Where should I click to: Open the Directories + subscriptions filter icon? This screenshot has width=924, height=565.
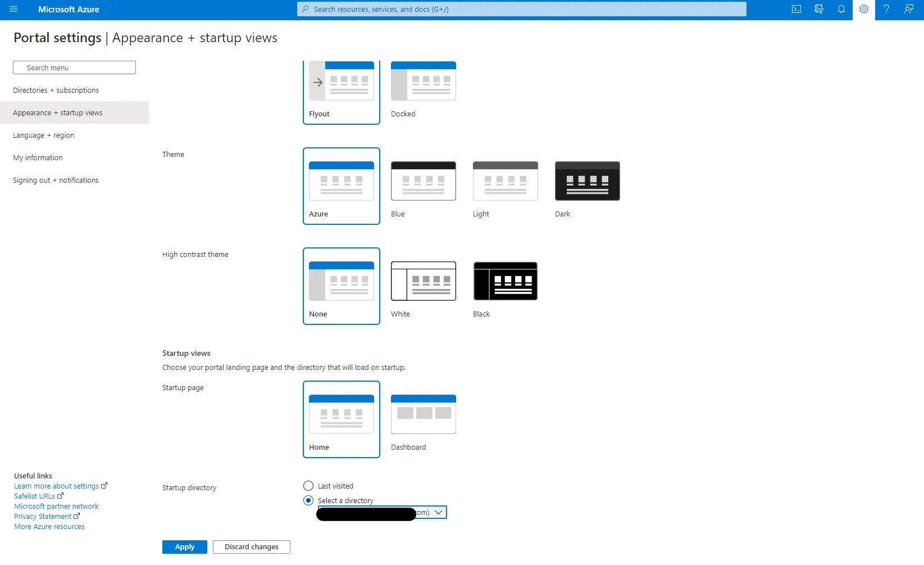pos(819,10)
